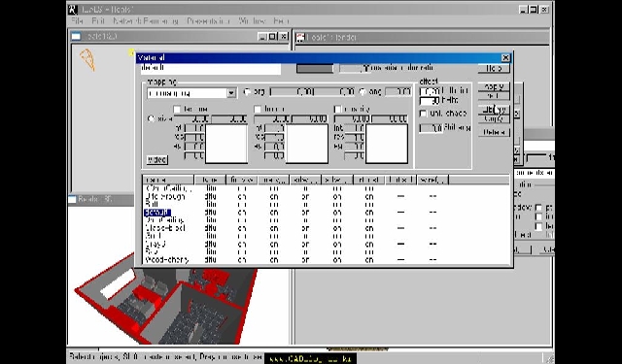Open the Help menu
The height and width of the screenshot is (364, 622).
coord(281,21)
